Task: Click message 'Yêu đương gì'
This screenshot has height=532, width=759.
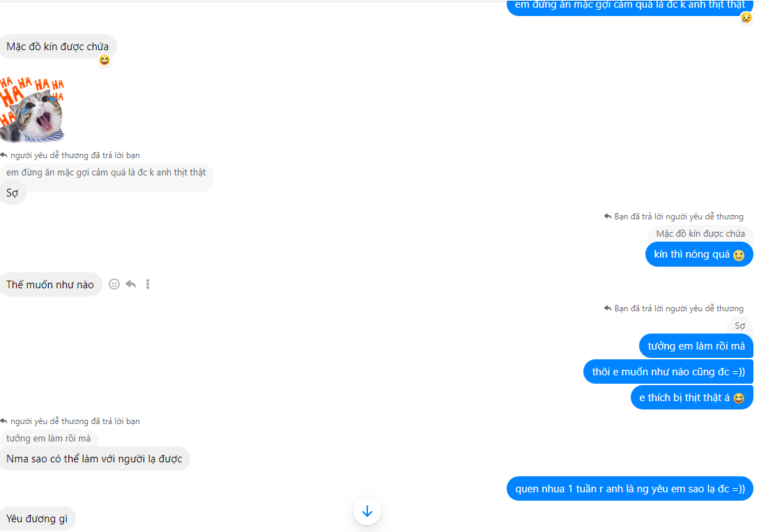Action: (x=37, y=519)
